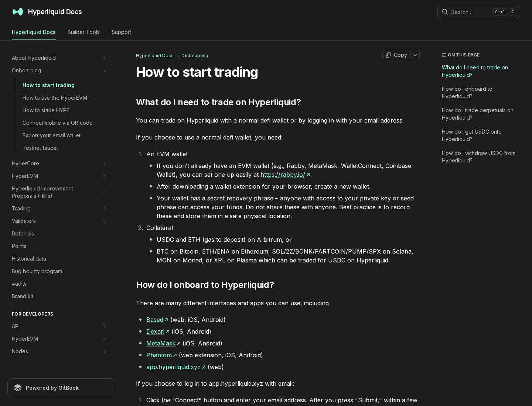Screen dimensions: 532x406
Task: Select the Hyperliquid Docs tab
Action: [x=34, y=32]
